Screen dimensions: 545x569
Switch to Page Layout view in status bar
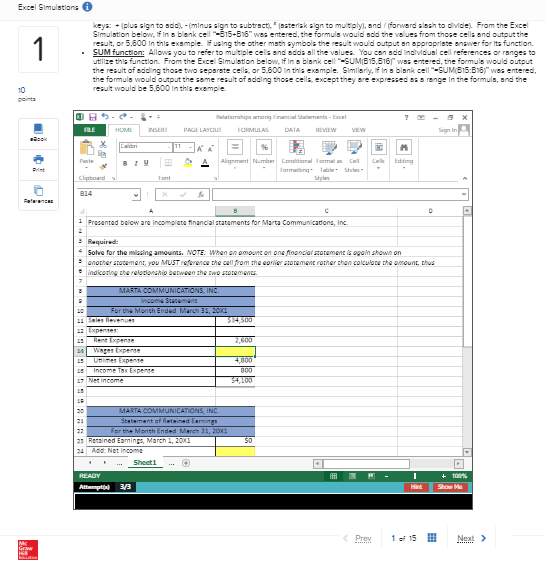click(x=352, y=476)
